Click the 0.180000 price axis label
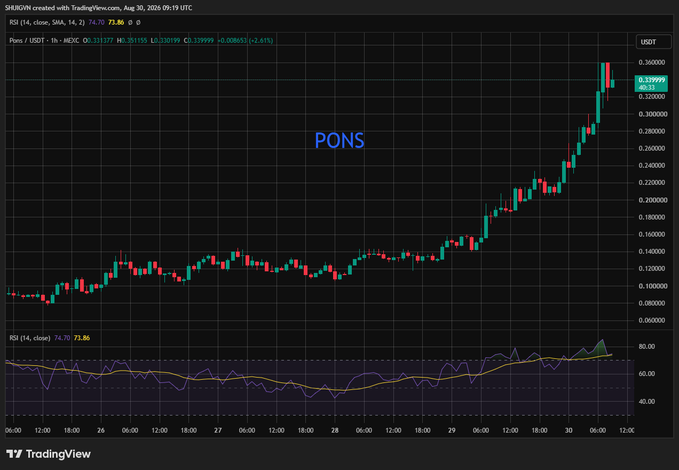The height and width of the screenshot is (470, 679). point(652,217)
